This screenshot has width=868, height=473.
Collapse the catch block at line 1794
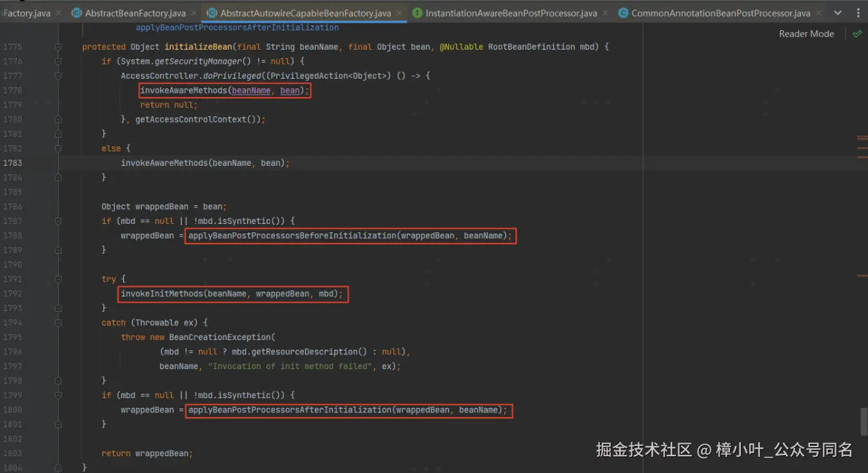click(58, 323)
